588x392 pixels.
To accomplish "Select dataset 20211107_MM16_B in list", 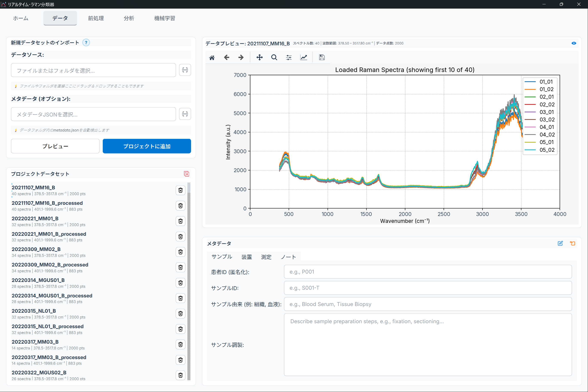I will tap(92, 190).
